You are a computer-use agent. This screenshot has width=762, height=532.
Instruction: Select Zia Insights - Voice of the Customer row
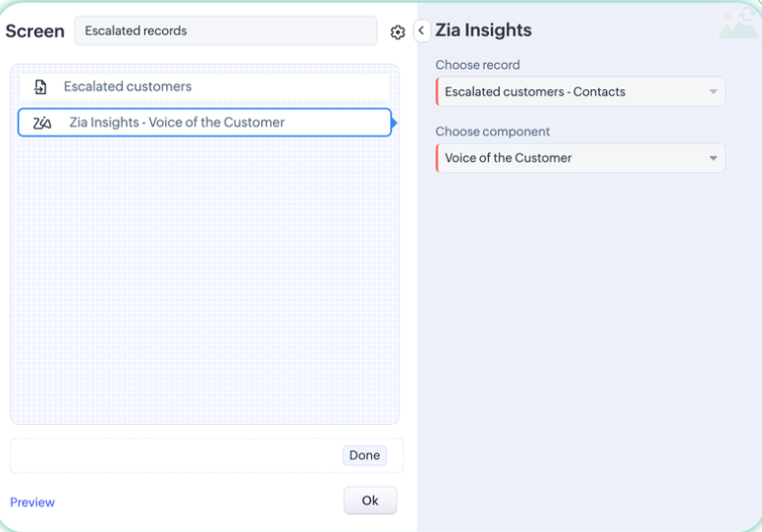pyautogui.click(x=204, y=123)
